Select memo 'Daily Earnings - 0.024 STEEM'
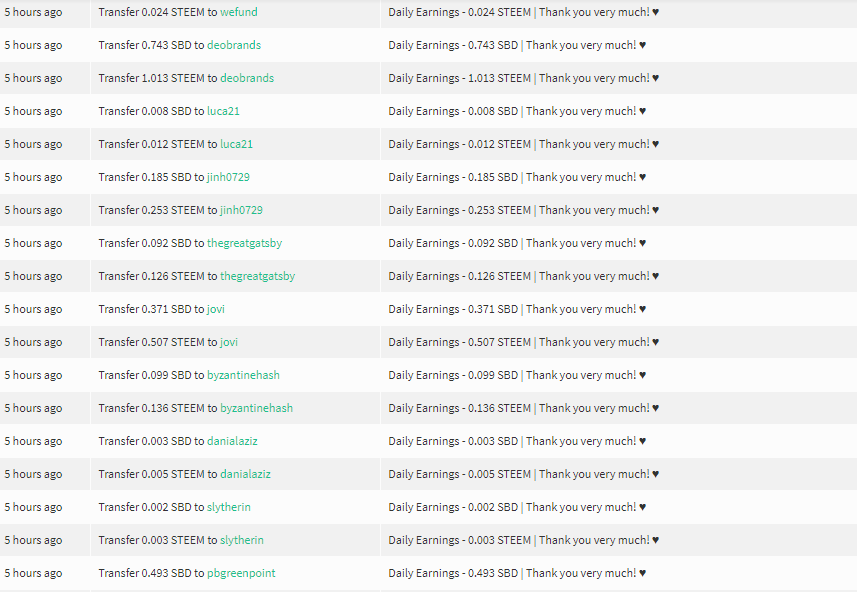The width and height of the screenshot is (857, 592). [460, 12]
